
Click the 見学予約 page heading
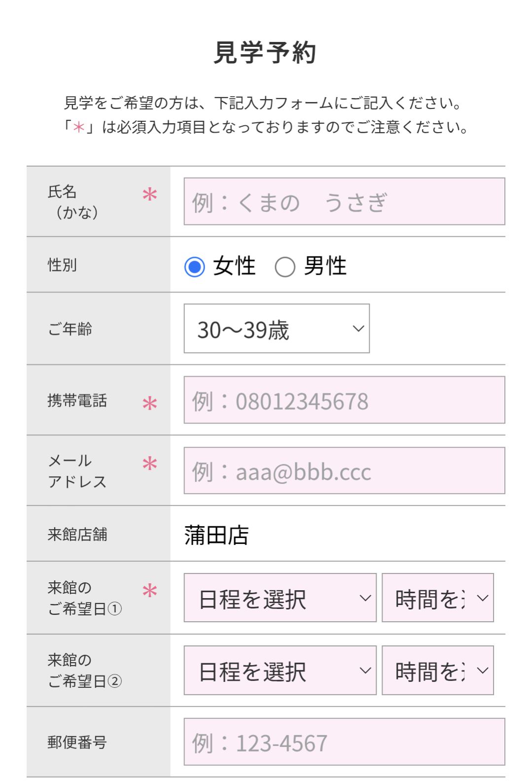[265, 53]
